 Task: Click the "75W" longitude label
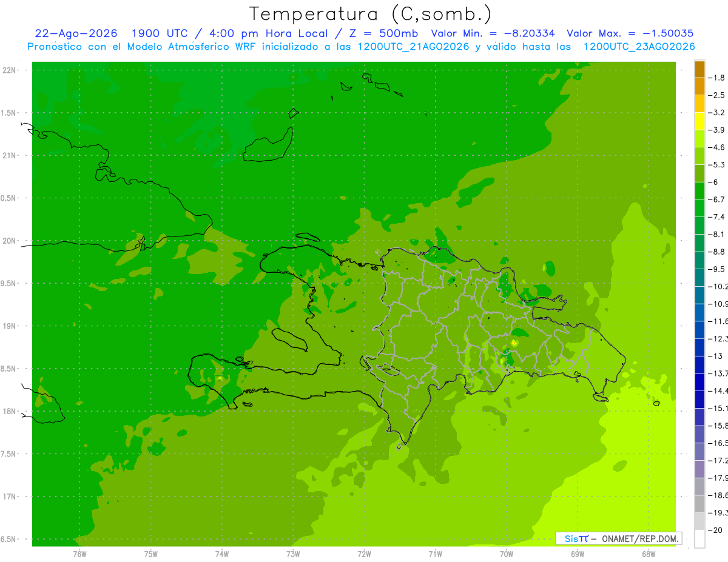pyautogui.click(x=151, y=554)
